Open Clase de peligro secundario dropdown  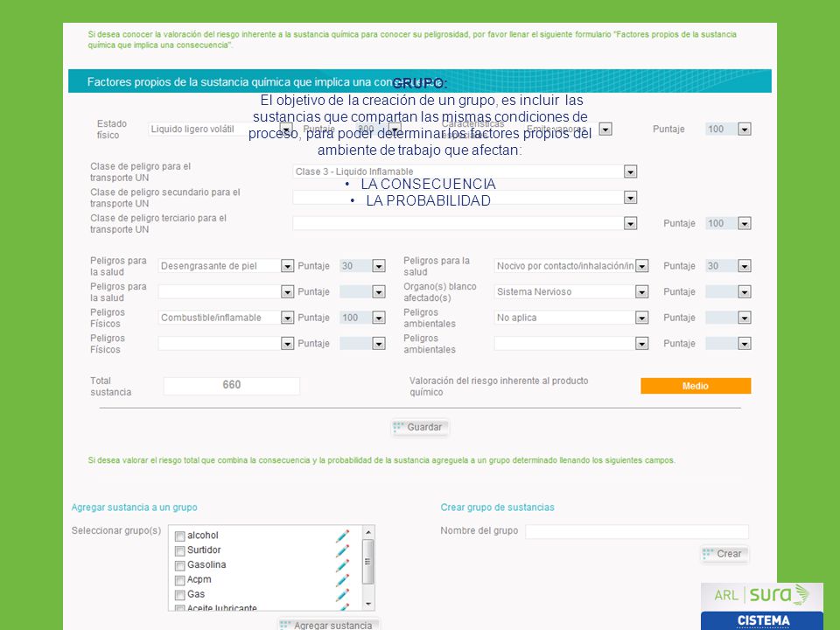630,198
